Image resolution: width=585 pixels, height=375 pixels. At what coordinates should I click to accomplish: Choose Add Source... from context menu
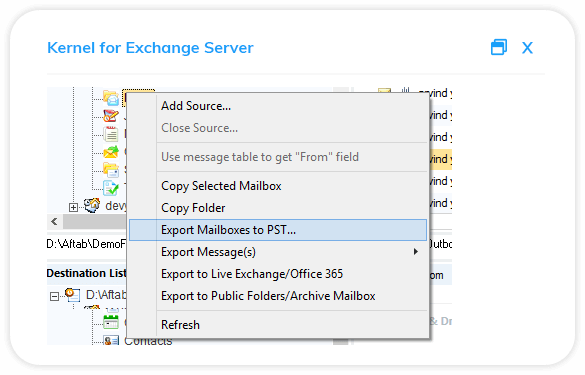click(x=278, y=106)
